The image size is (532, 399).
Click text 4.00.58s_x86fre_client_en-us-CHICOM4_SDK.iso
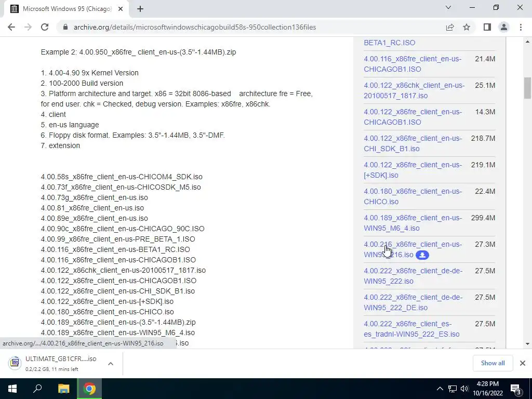coord(122,177)
